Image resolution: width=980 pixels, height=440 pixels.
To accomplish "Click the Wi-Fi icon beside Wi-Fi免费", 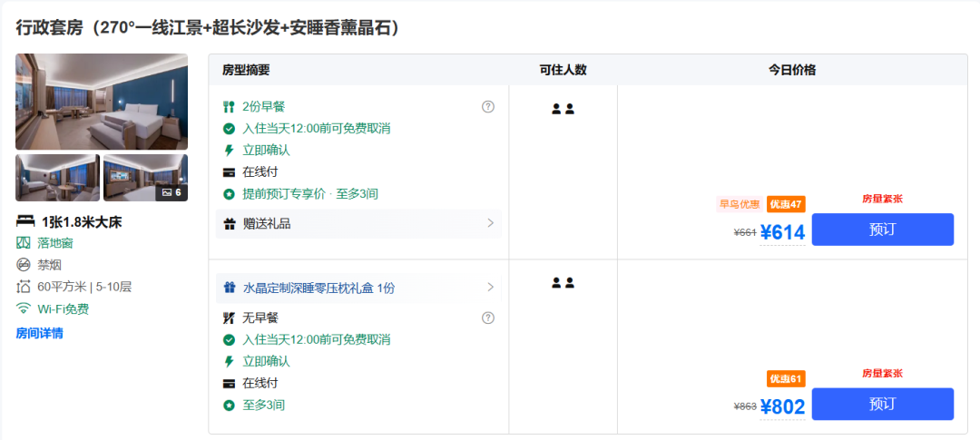I will (x=23, y=308).
